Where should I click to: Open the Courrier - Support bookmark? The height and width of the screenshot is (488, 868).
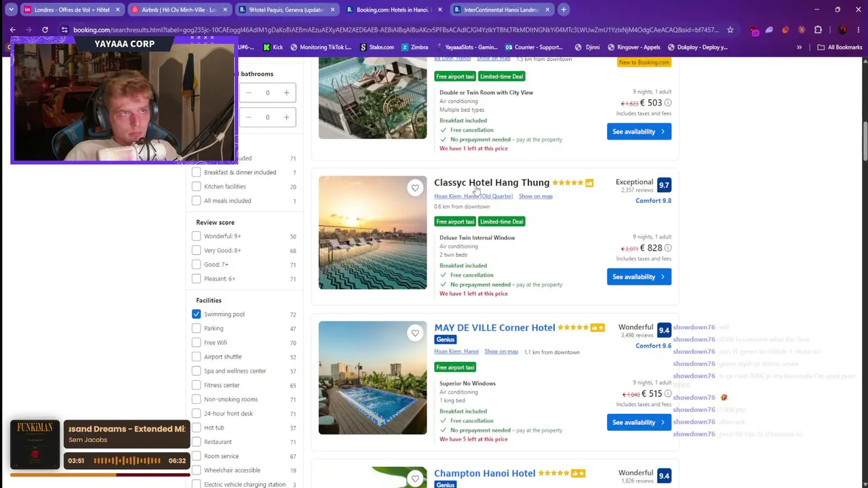pyautogui.click(x=534, y=47)
